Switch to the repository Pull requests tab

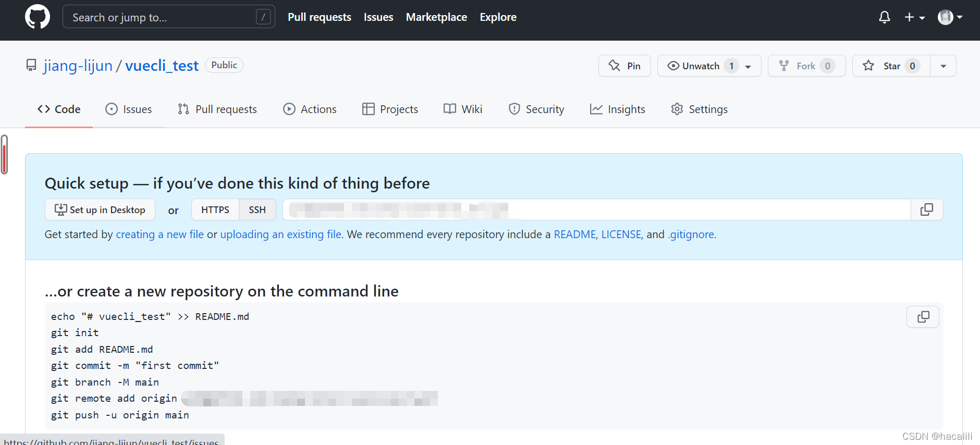click(x=217, y=109)
